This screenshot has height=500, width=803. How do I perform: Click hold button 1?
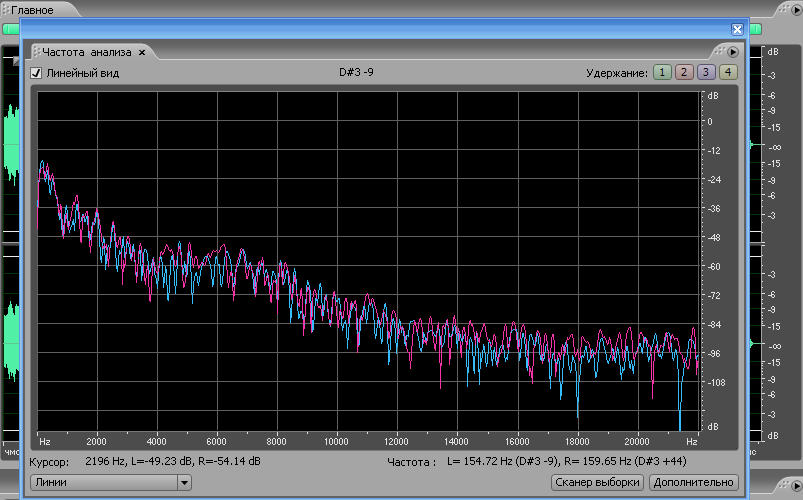(662, 72)
